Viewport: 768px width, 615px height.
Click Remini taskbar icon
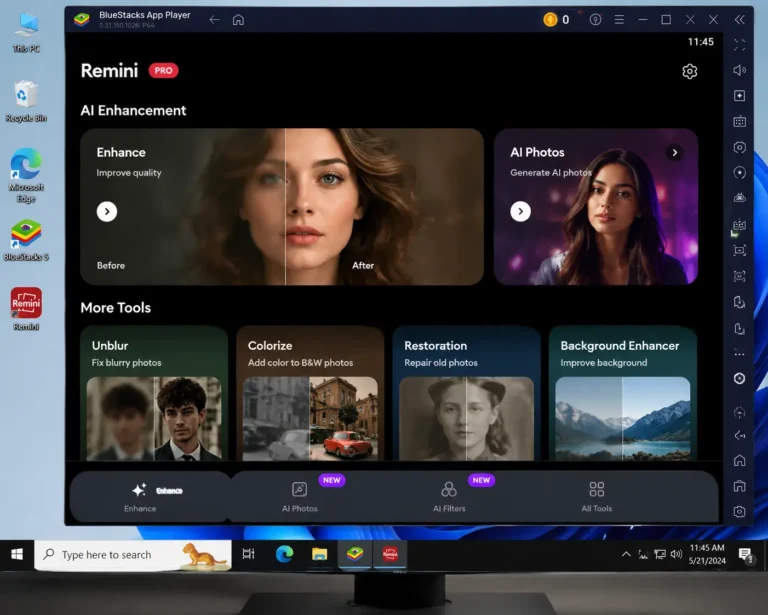pyautogui.click(x=390, y=554)
